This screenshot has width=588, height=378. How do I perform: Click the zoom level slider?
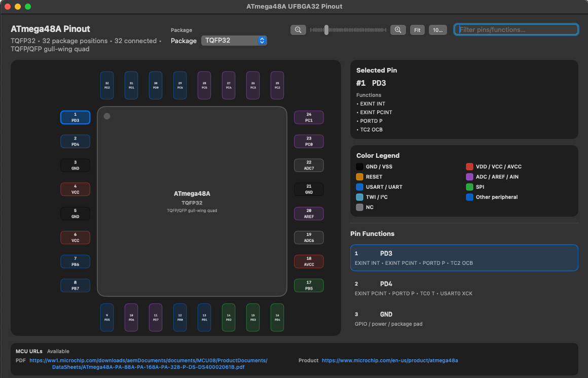click(348, 30)
